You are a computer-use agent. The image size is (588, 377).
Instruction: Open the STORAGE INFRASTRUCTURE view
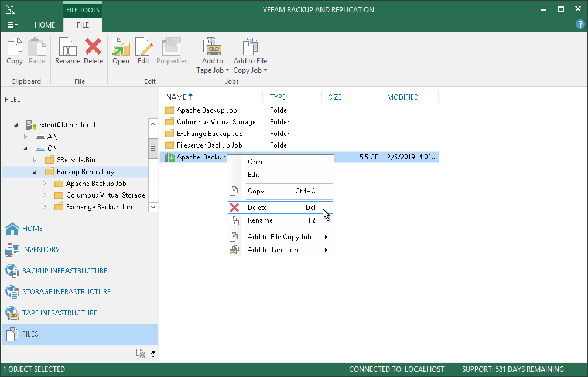point(80,291)
